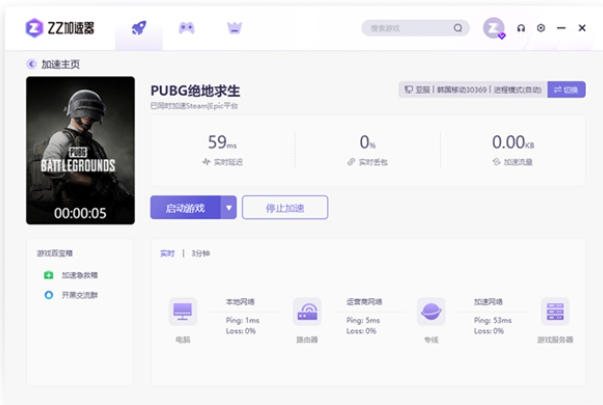Open headset customer support
The height and width of the screenshot is (405, 603).
click(521, 28)
